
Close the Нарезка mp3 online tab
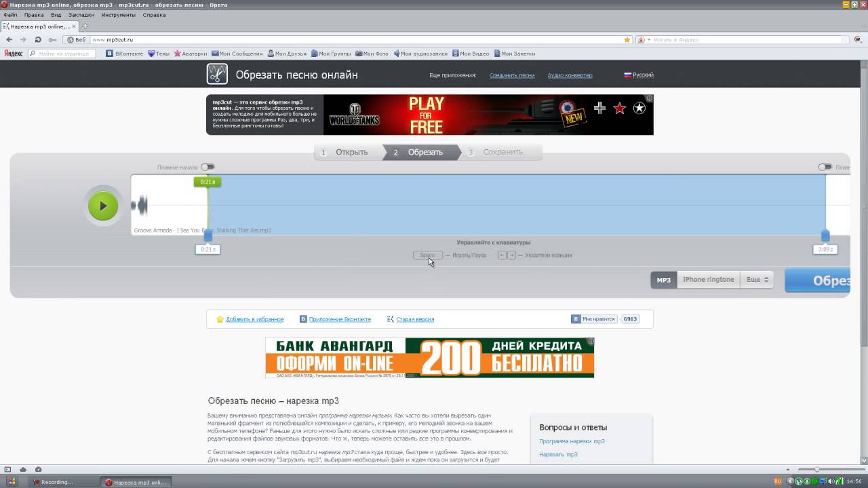point(75,26)
